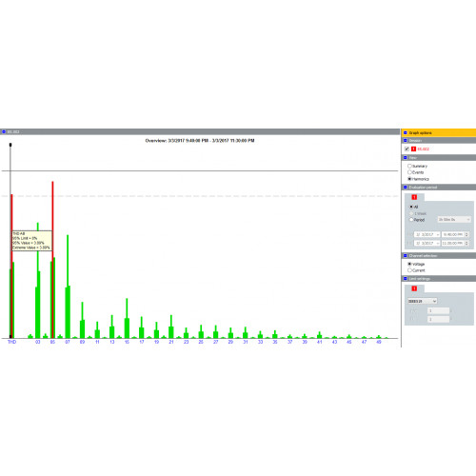
Task: Choose the Period evaluation option
Action: pyautogui.click(x=411, y=220)
